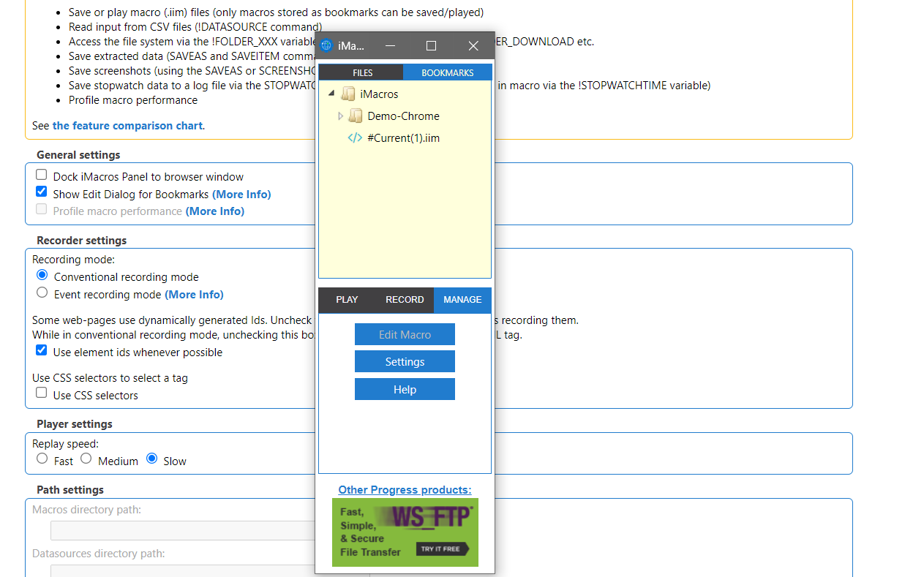Click the Macros directory path input field
924x577 pixels.
coord(183,530)
